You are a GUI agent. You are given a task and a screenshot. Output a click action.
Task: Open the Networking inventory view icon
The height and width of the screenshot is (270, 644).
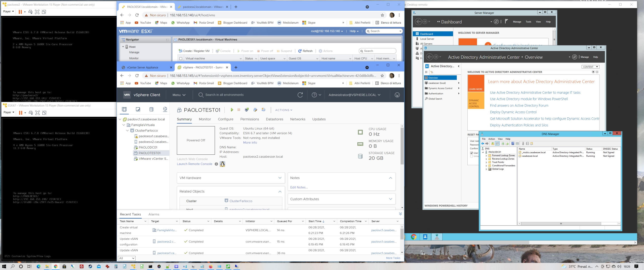165,109
